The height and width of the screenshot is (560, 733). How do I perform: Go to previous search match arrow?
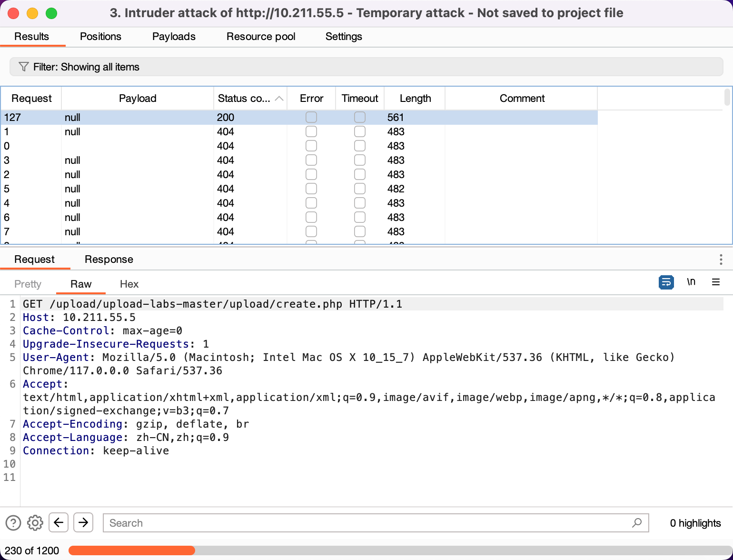[x=59, y=522]
